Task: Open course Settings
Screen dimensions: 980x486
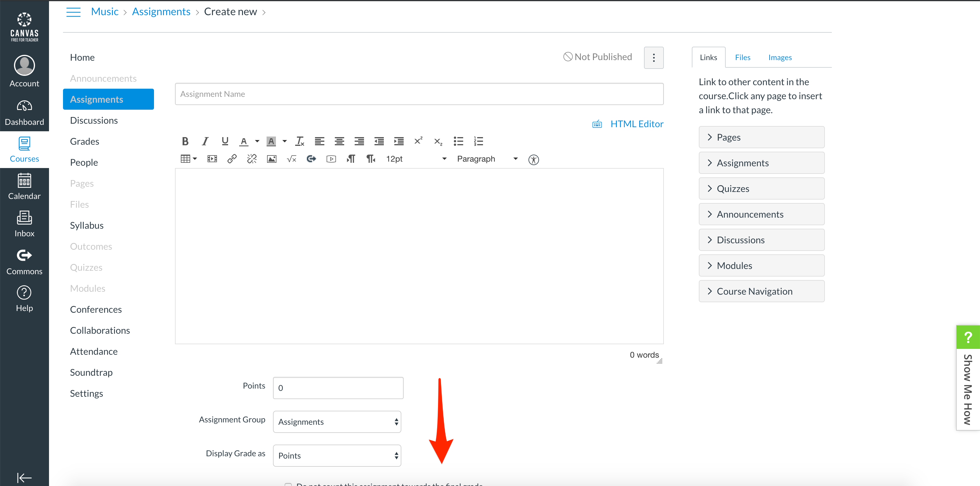Action: pos(86,393)
